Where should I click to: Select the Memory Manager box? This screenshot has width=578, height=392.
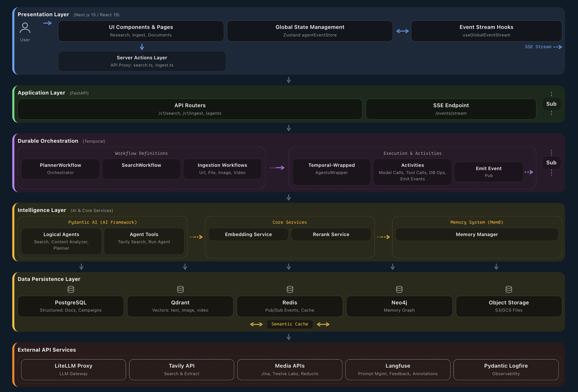click(x=476, y=234)
